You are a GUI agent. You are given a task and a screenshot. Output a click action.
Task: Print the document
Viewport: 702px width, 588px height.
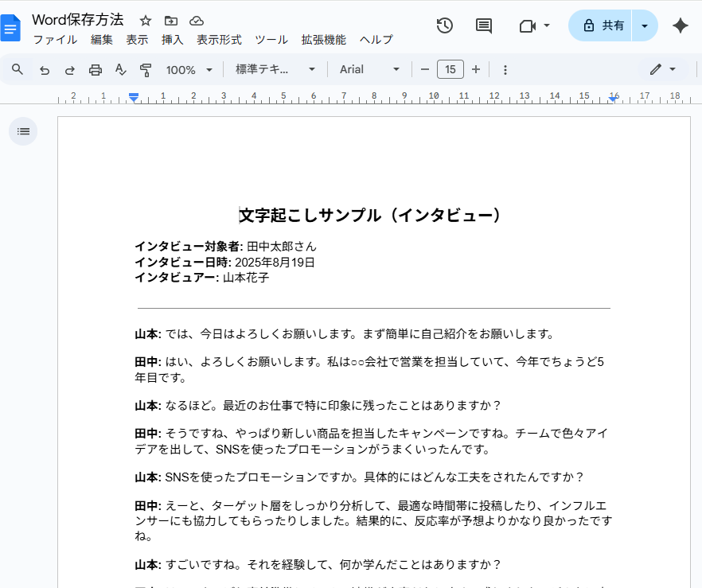coord(96,70)
